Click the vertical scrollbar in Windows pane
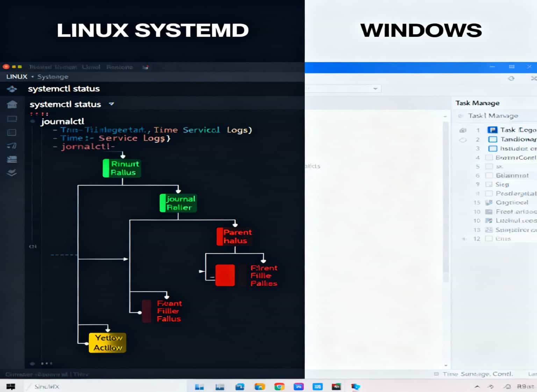537x392 pixels. point(445,202)
